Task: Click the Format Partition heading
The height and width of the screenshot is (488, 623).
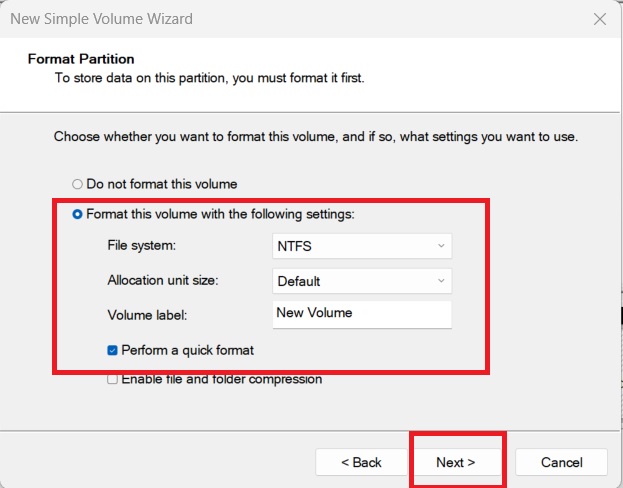Action: (81, 59)
